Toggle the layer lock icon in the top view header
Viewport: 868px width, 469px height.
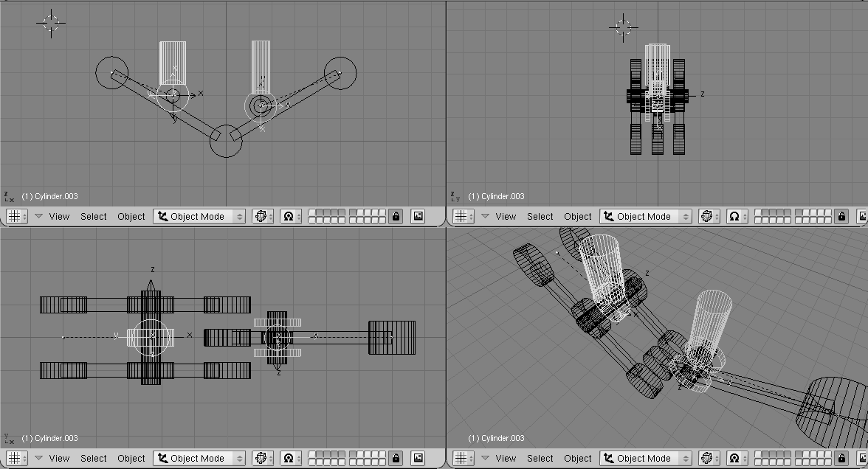396,458
